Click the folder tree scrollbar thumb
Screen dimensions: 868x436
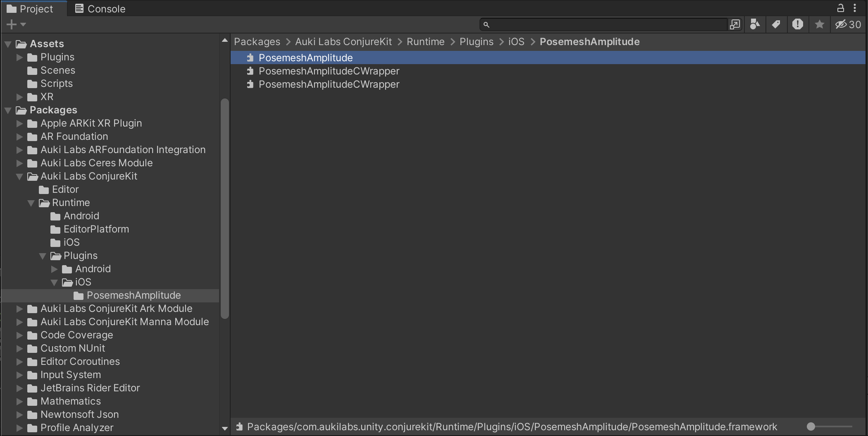click(225, 208)
